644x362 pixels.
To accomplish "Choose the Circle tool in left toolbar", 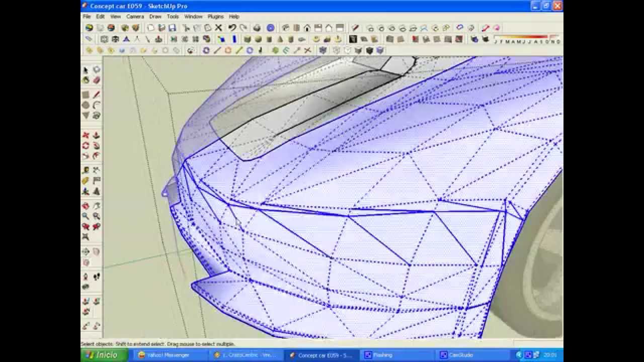I will coord(86,105).
